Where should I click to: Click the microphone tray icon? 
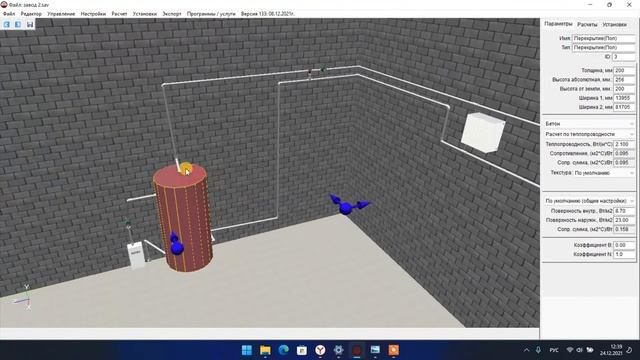tap(538, 350)
